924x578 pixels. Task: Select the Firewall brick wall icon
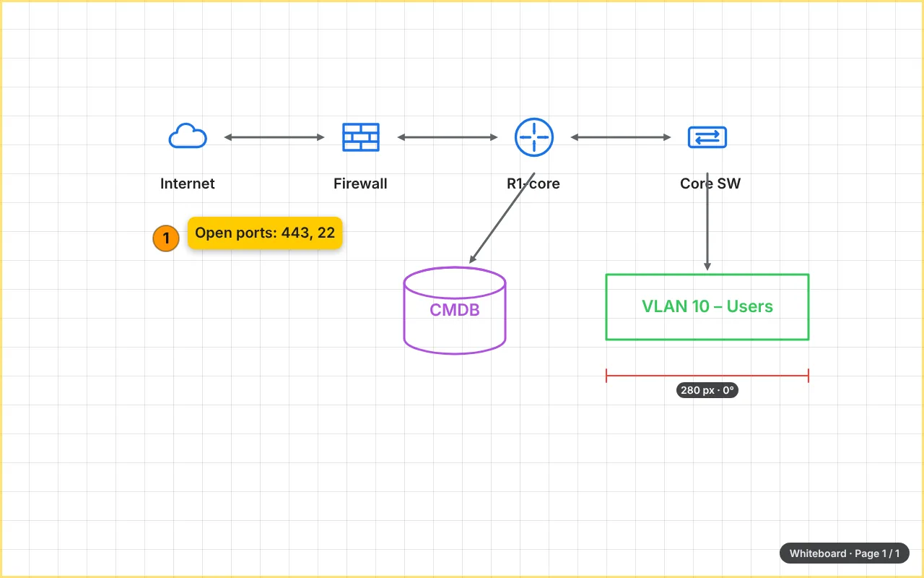(361, 137)
